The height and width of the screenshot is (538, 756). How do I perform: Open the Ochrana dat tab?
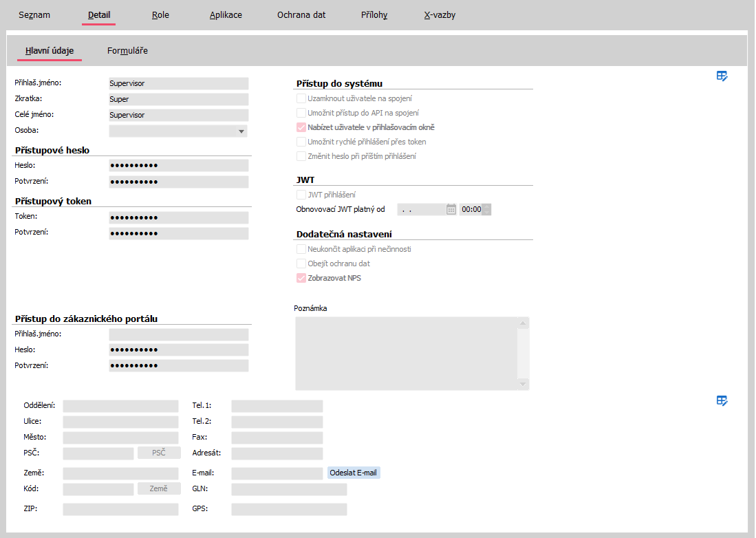point(301,14)
